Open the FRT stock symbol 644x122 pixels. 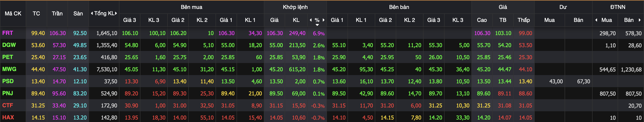(x=8, y=33)
